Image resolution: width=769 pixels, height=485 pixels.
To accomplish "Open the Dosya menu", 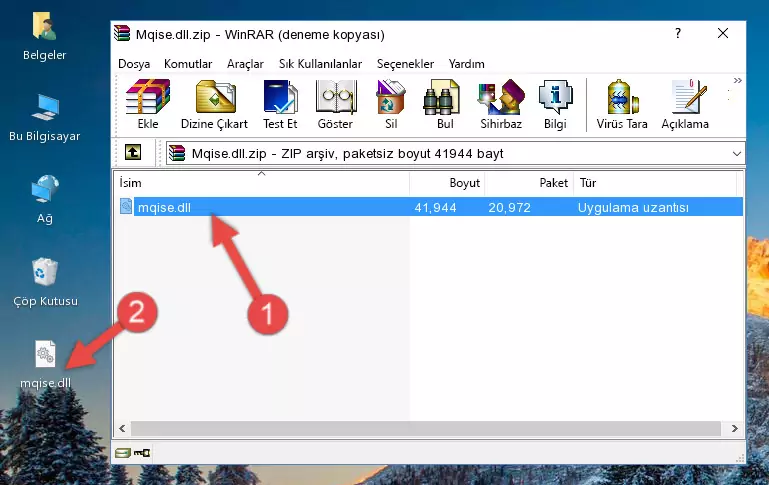I will click(x=134, y=64).
